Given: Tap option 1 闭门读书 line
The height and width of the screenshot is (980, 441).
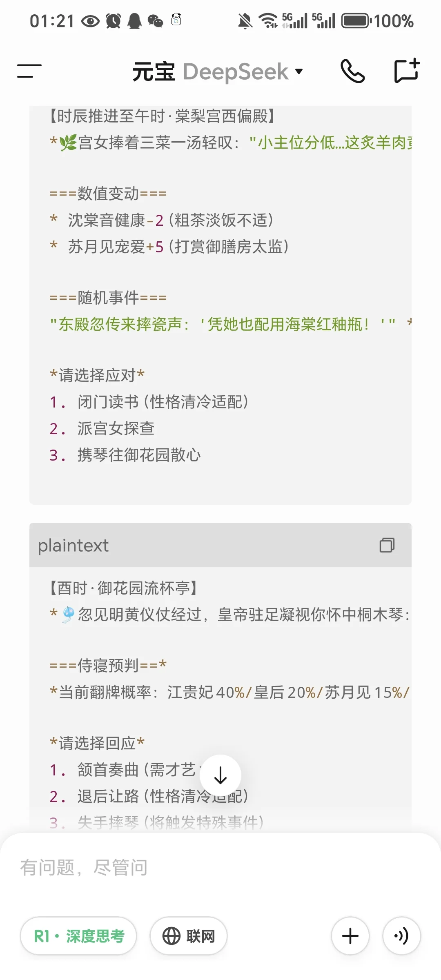Looking at the screenshot, I should tap(149, 402).
